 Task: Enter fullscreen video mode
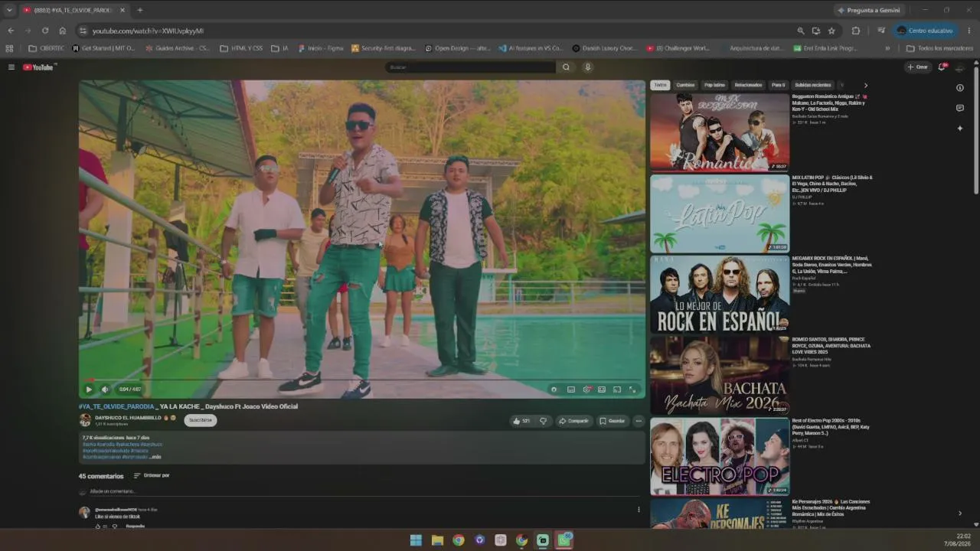(632, 390)
